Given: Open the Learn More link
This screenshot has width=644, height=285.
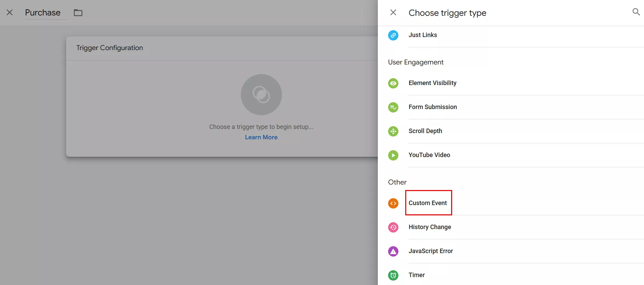Looking at the screenshot, I should (x=261, y=137).
